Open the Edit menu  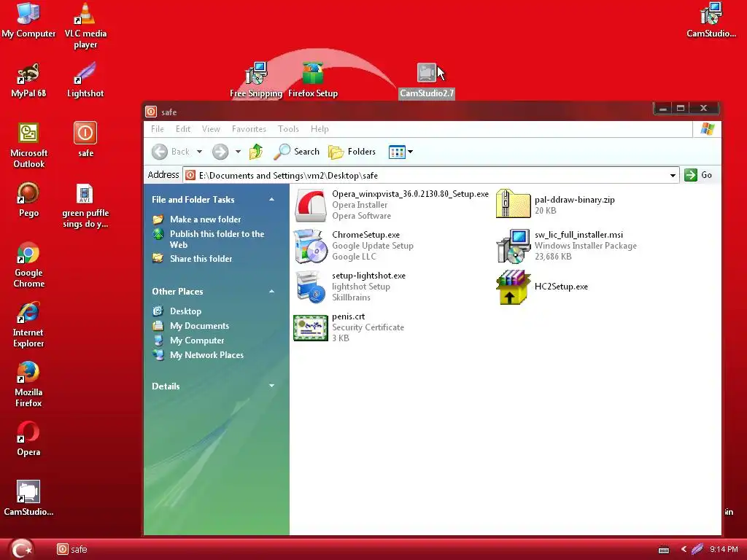pyautogui.click(x=183, y=128)
